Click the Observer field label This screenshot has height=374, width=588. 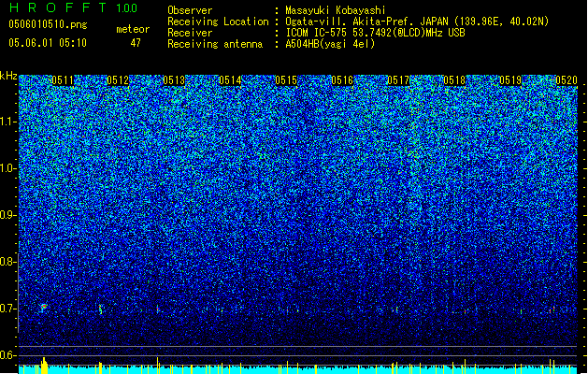click(190, 10)
